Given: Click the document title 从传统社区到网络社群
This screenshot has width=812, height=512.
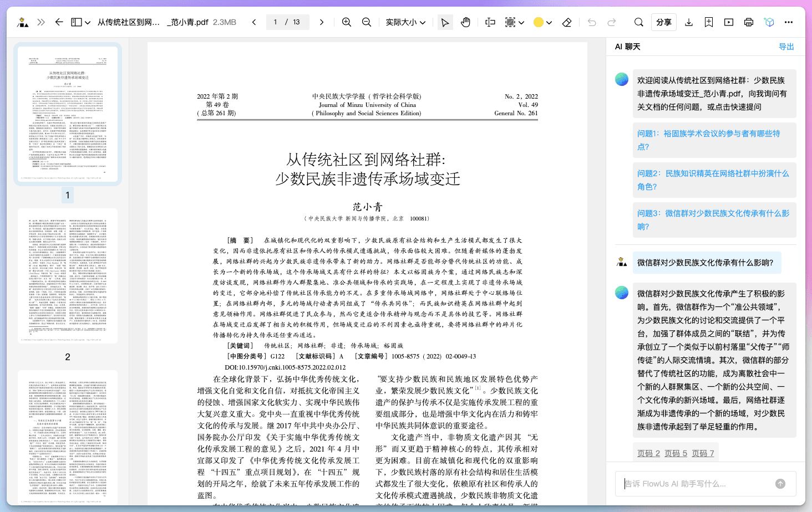Looking at the screenshot, I should point(366,160).
